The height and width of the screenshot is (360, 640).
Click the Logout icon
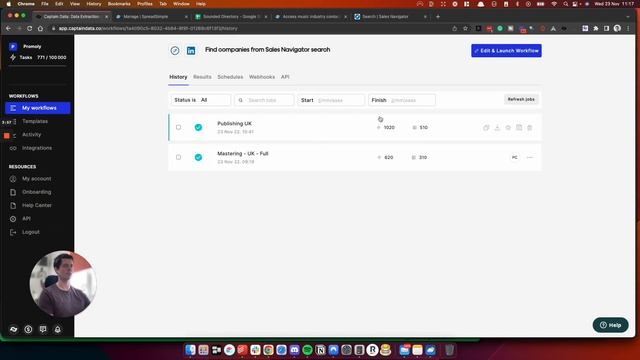click(x=13, y=232)
